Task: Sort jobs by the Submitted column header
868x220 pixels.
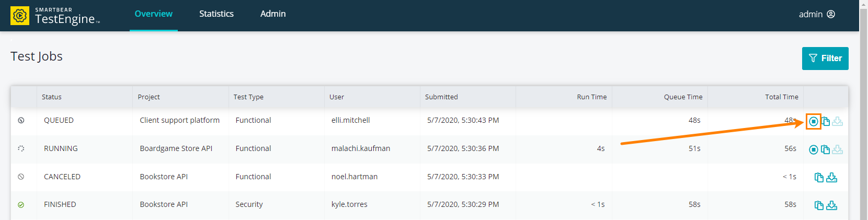Action: point(441,97)
